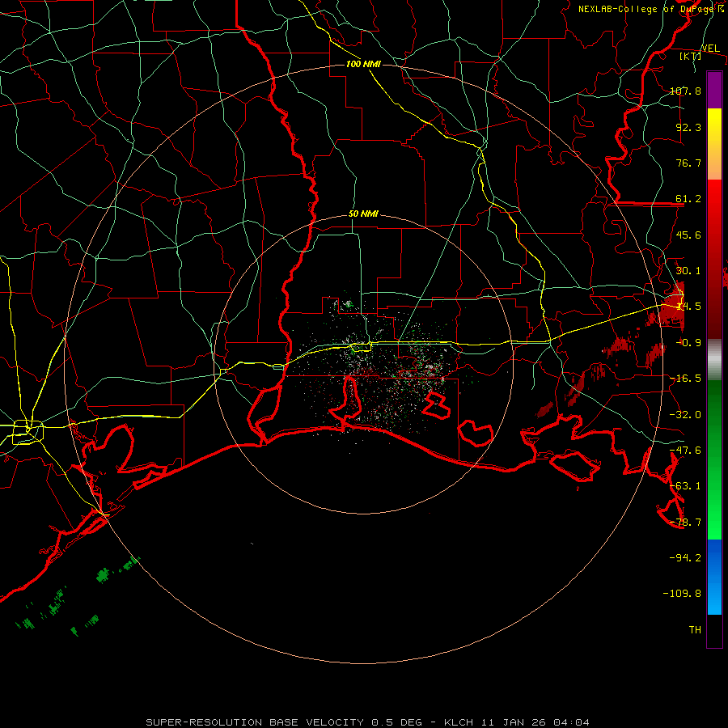Select the -16.5 legend value
This screenshot has width=728, height=728.
[x=685, y=379]
